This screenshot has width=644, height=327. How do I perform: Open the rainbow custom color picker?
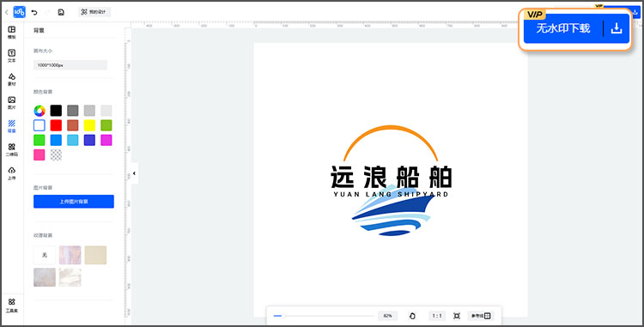point(39,111)
